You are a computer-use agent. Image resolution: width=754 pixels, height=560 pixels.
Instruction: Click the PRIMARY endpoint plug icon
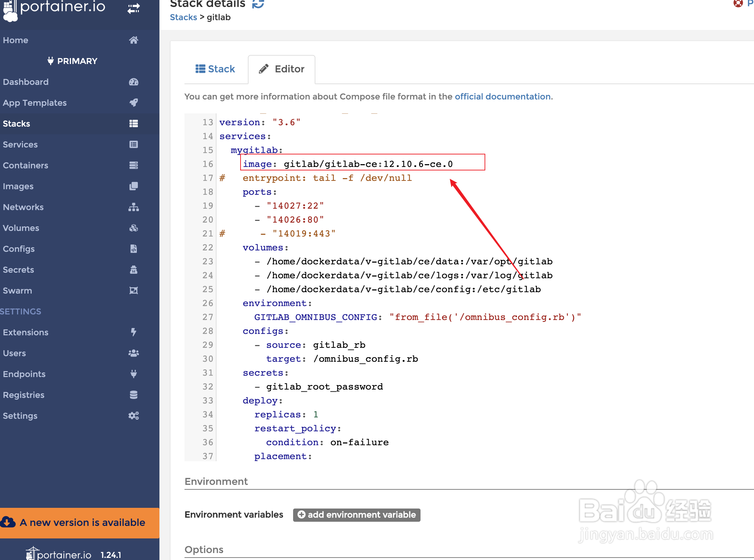[50, 61]
